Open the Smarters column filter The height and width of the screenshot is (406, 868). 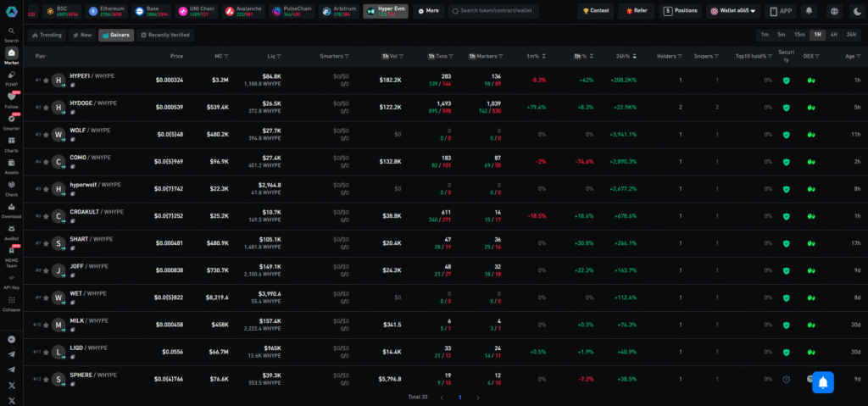tap(347, 56)
